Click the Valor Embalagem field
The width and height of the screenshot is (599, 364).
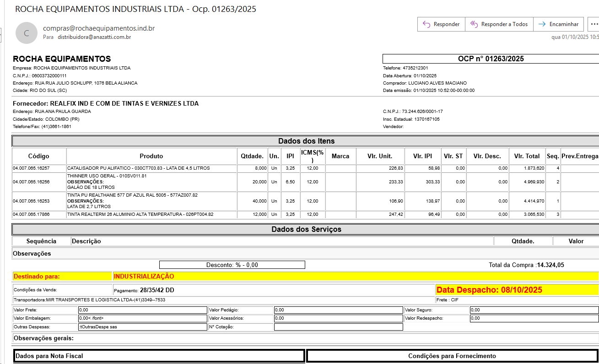[142, 318]
